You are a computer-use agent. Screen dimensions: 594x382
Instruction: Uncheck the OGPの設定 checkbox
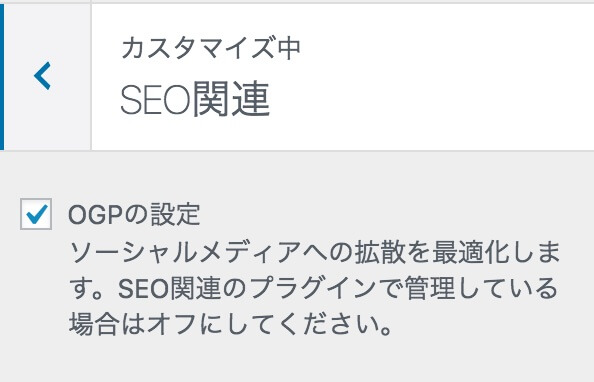point(36,214)
